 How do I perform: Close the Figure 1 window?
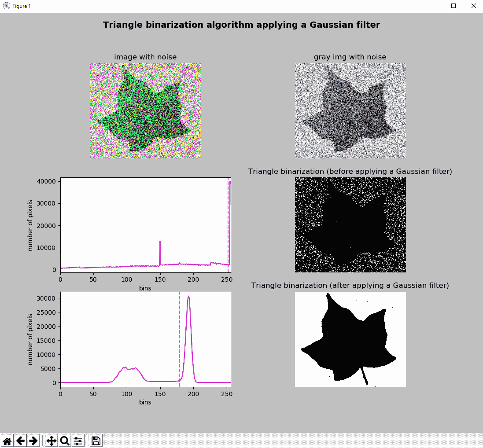[473, 6]
